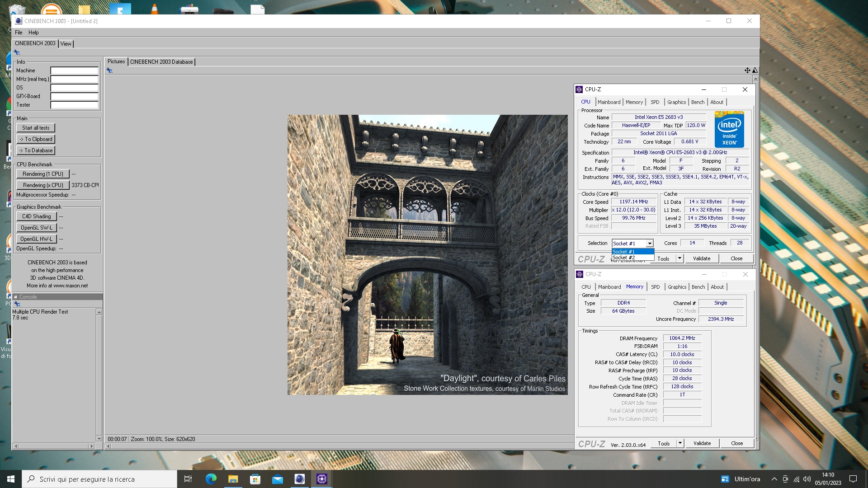Run the OpenGL SW-L benchmark
This screenshot has height=488, width=868.
coord(37,228)
